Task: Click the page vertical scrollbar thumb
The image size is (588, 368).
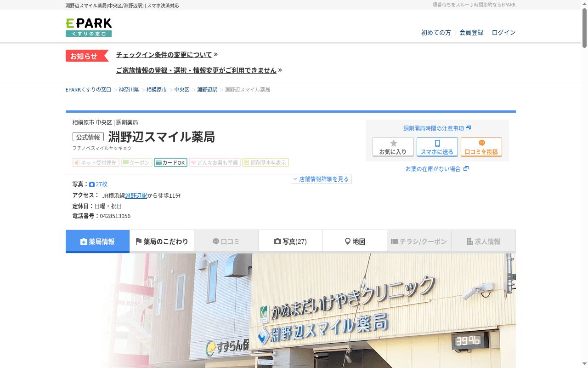Action: [x=585, y=28]
